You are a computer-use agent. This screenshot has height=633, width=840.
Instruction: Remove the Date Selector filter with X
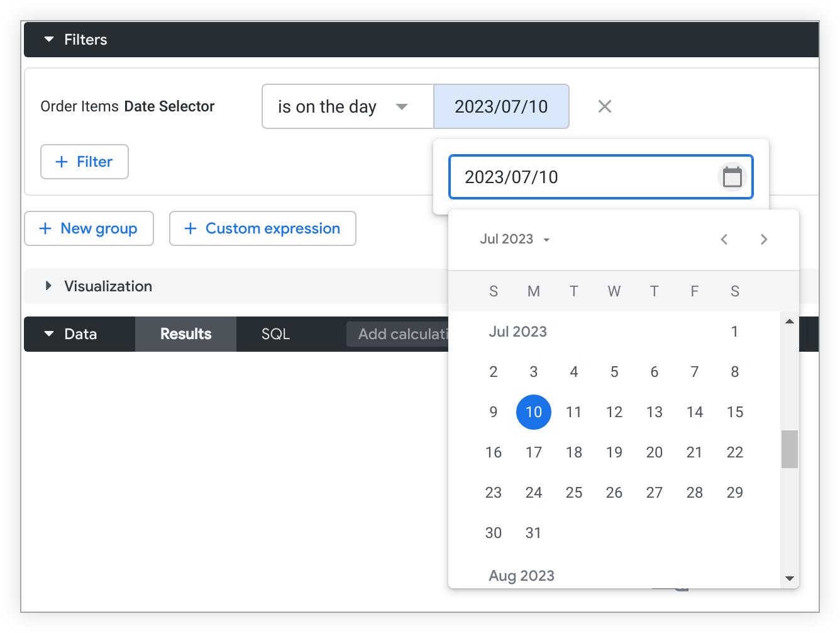coord(604,106)
